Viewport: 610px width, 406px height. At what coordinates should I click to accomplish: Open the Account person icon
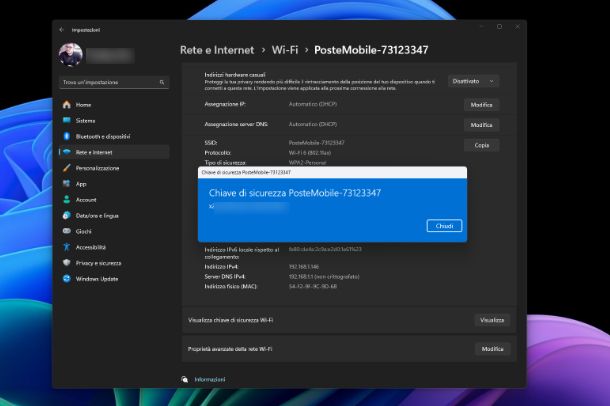click(67, 200)
